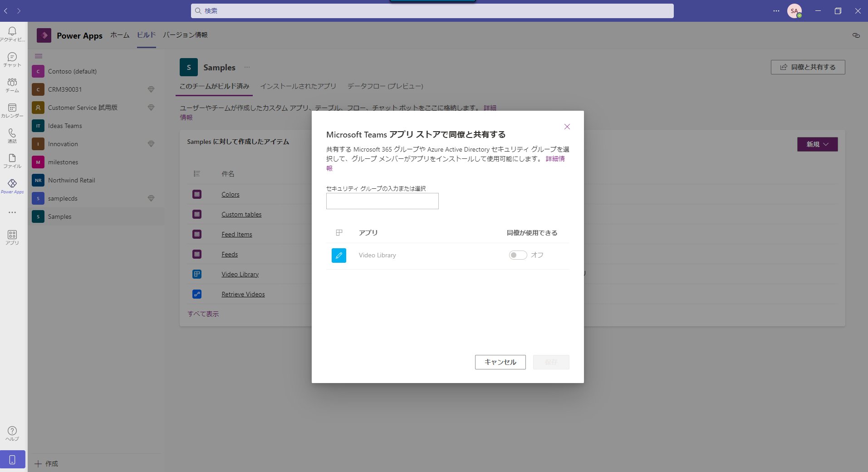The image size is (868, 472).
Task: Click the 作成 button at bottom
Action: (47, 463)
